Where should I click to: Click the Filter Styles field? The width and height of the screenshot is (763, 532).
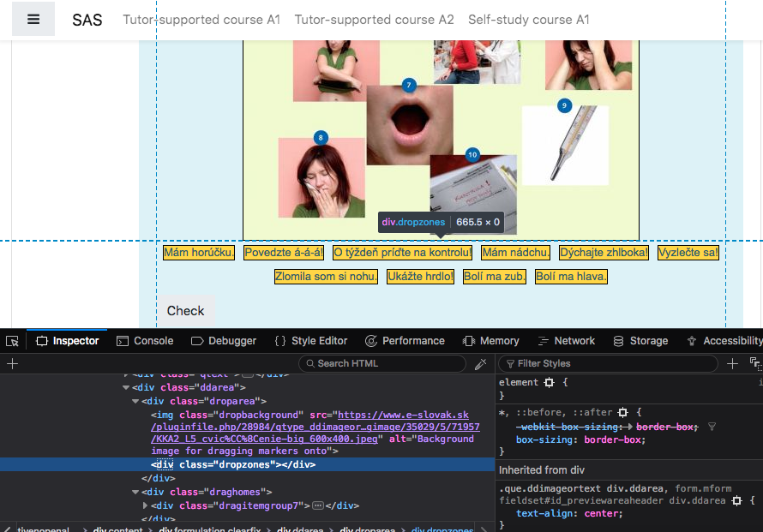click(608, 364)
